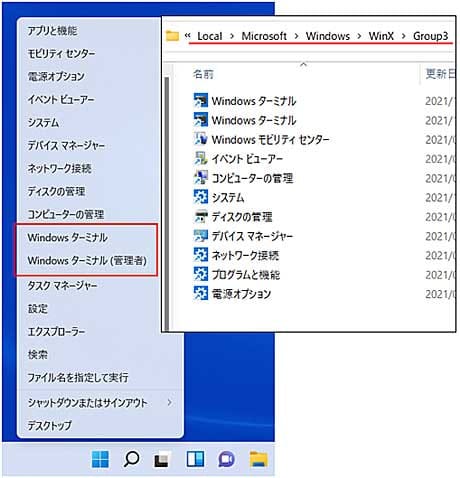Choose 電源オプション in the WinX menu
The height and width of the screenshot is (478, 460).
tap(56, 76)
